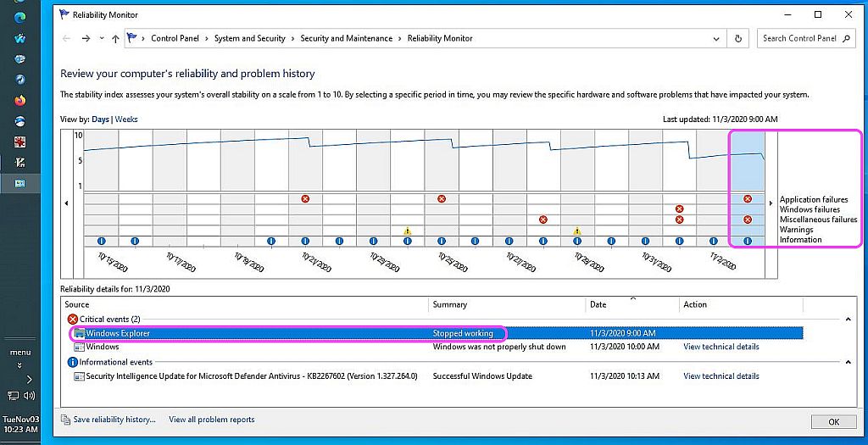Image resolution: width=868 pixels, height=445 pixels.
Task: Open View all problem reports
Action: 211,420
